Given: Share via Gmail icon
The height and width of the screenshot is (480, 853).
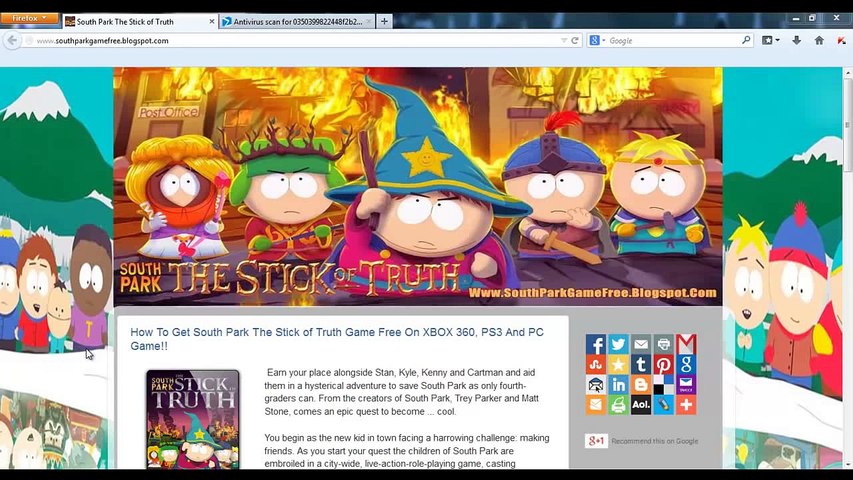Looking at the screenshot, I should pyautogui.click(x=686, y=344).
